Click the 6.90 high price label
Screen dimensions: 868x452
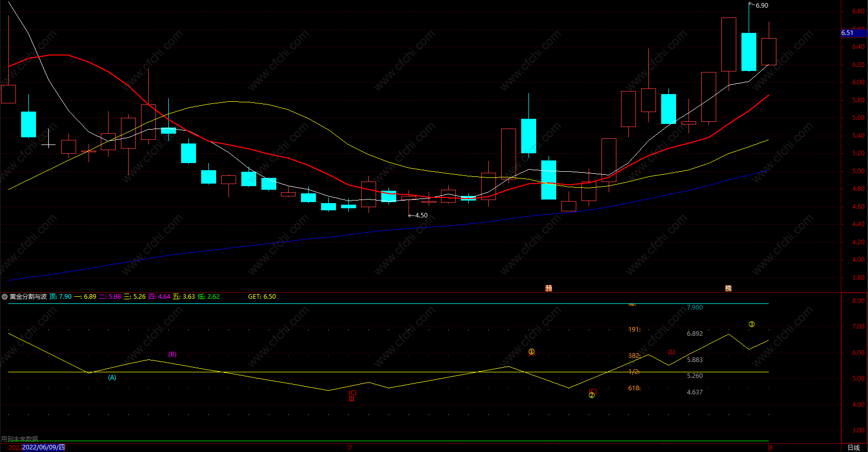click(x=762, y=6)
